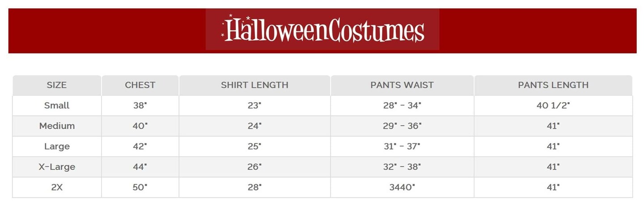Select the X-Large size row label

[57, 167]
